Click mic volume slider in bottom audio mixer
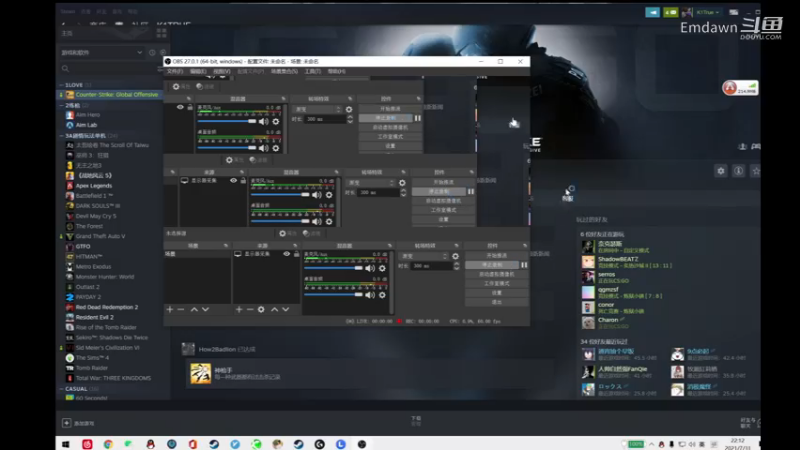800x450 pixels. 333,268
